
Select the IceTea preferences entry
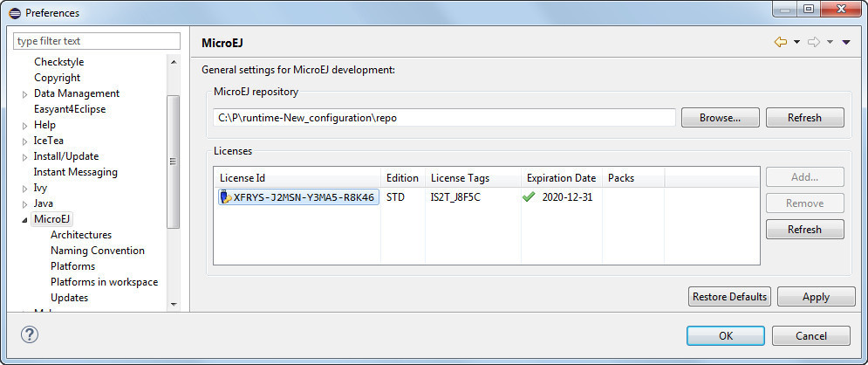(x=49, y=141)
